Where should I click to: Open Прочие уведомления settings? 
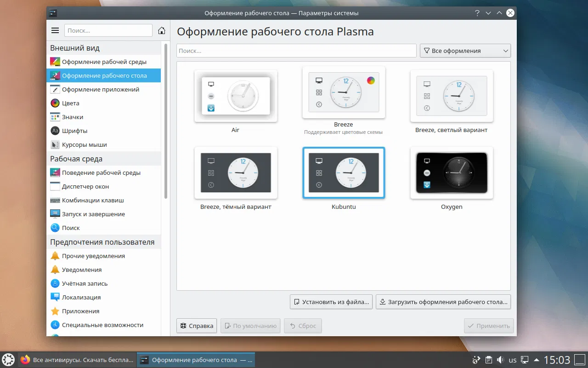click(104, 256)
